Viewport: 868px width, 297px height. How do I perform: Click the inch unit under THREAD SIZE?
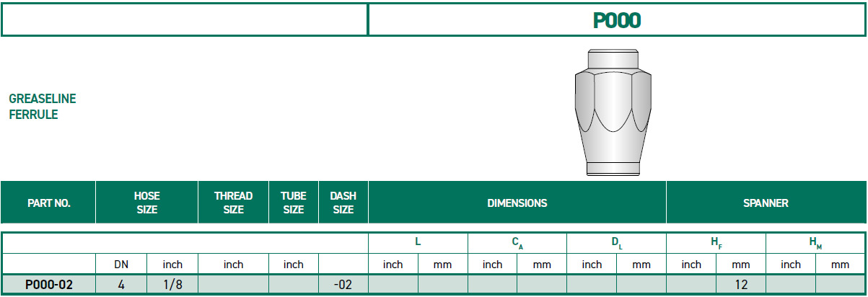pyautogui.click(x=233, y=265)
